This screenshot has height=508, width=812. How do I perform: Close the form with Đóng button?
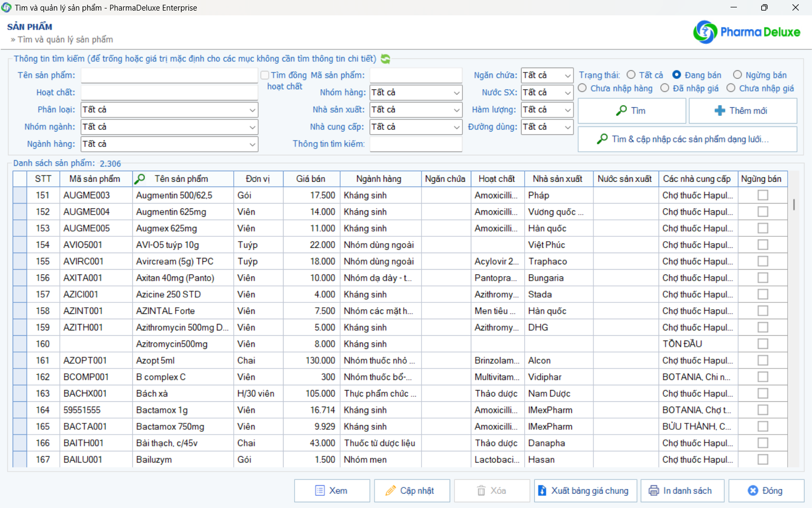pos(766,491)
